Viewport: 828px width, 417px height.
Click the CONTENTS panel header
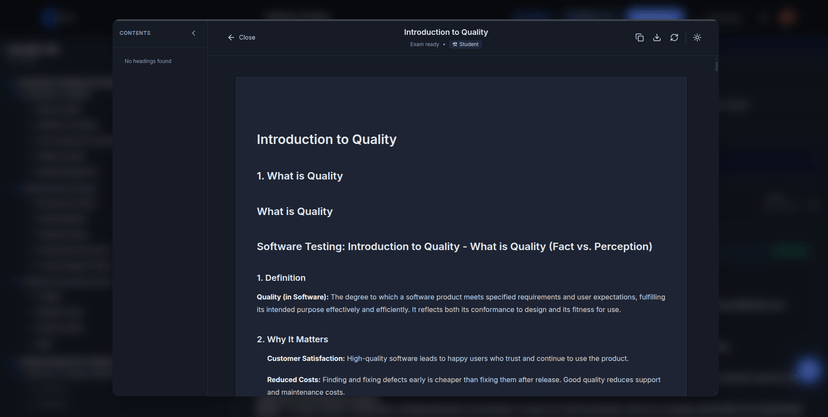point(135,33)
